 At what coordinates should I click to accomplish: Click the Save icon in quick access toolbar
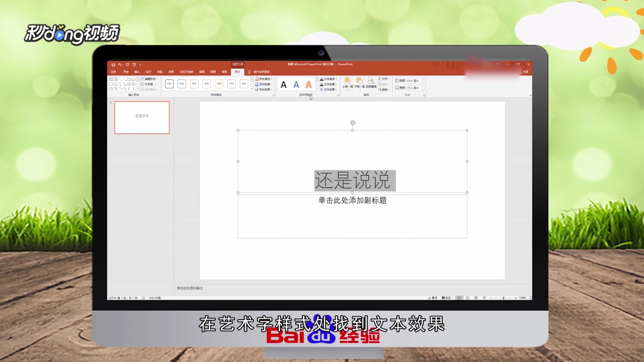pos(113,65)
